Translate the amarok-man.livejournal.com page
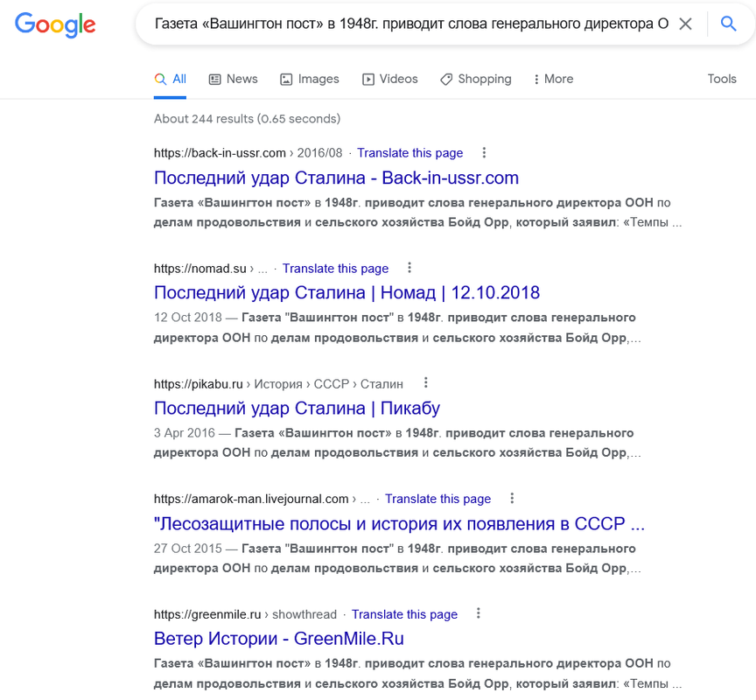The width and height of the screenshot is (756, 700). point(437,499)
